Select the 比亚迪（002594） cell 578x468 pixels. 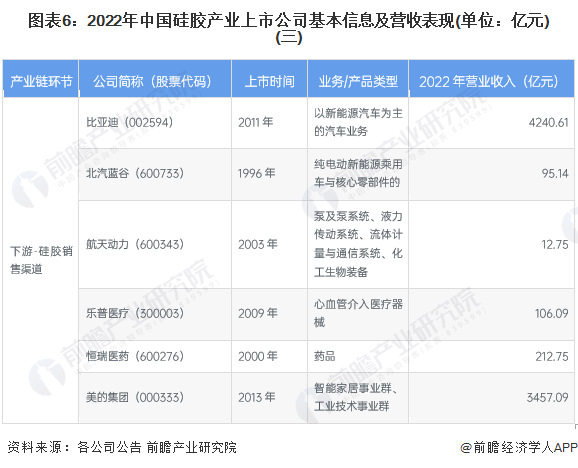pos(155,123)
